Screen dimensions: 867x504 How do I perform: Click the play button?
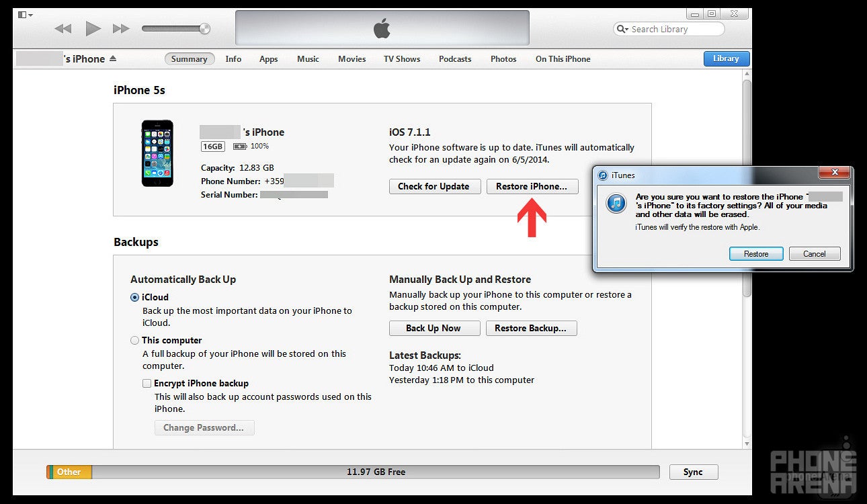pyautogui.click(x=93, y=28)
